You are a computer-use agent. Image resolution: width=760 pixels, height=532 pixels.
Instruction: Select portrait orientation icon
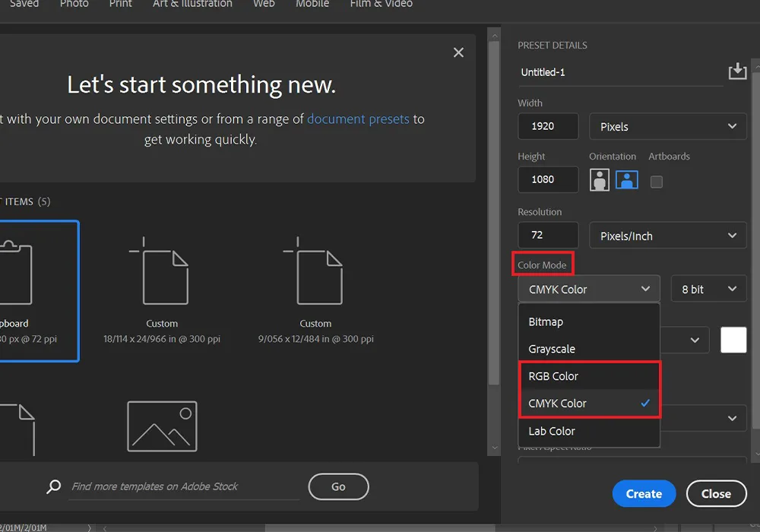pos(600,180)
